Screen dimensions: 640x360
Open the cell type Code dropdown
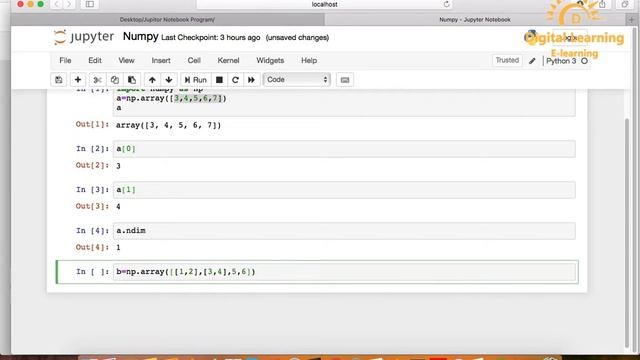point(297,80)
